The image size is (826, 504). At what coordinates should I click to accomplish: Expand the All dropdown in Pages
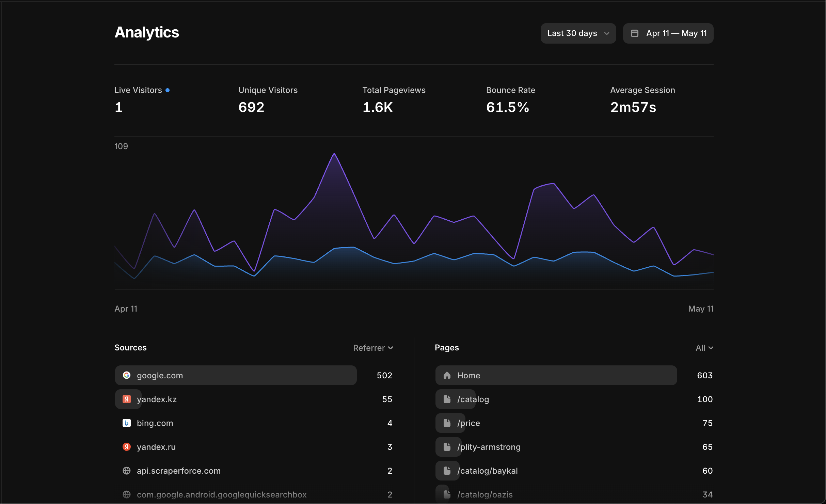click(704, 348)
